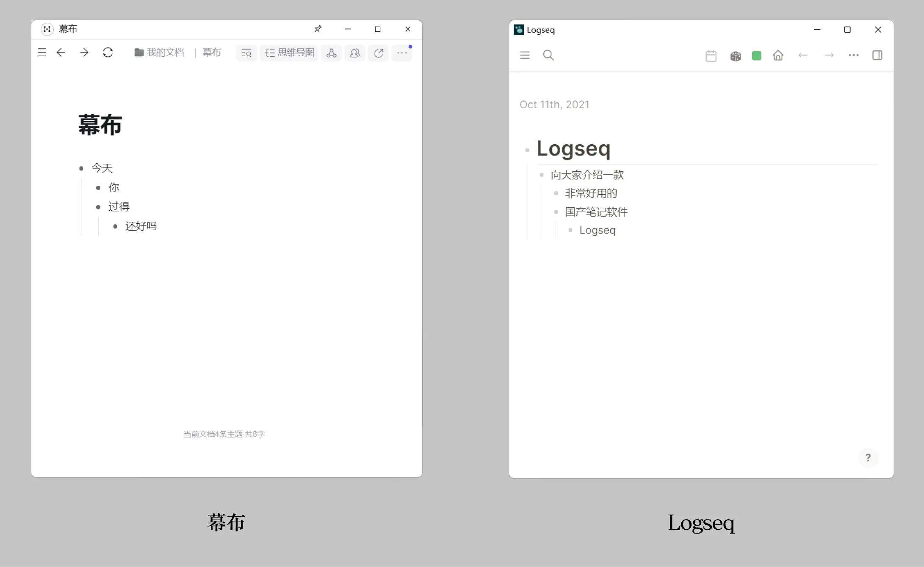Click the bullet of nested Logseq block
Viewport: 924px width, 567px height.
(570, 230)
